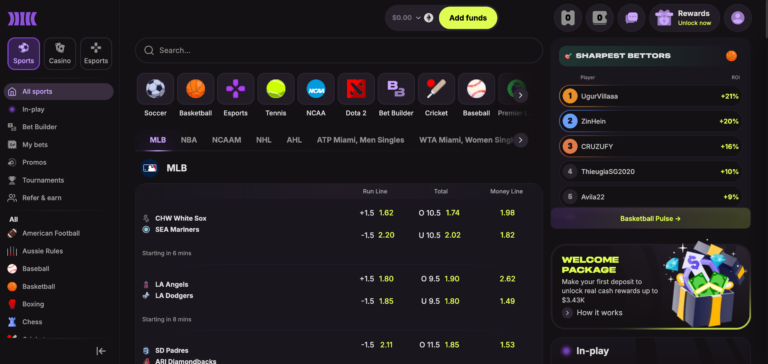
Task: Pick Under 9.5 at 1.80
Action: click(x=439, y=301)
